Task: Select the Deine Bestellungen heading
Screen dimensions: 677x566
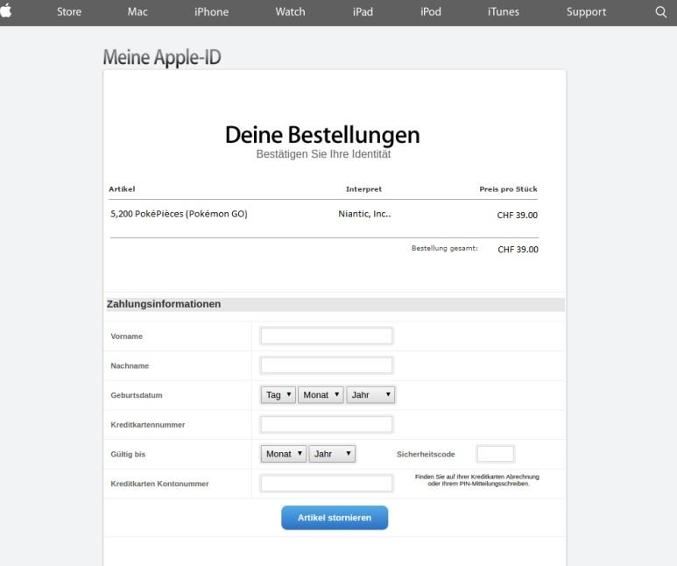Action: [x=323, y=135]
